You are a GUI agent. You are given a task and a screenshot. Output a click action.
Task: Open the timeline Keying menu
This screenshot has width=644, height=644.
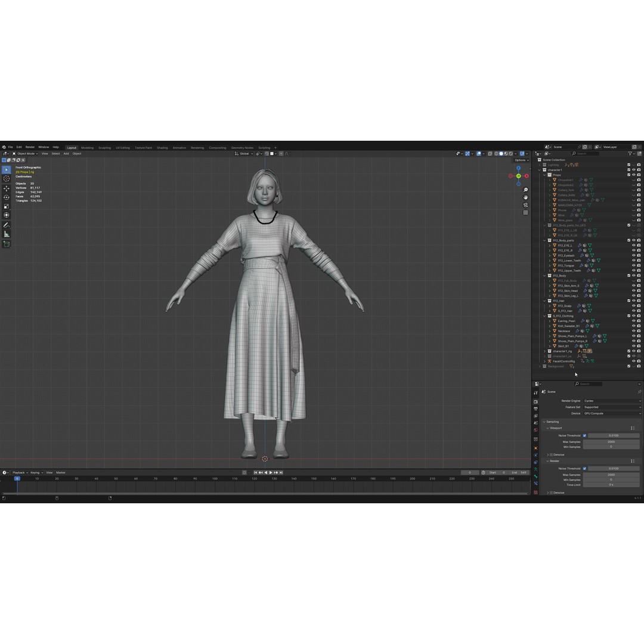[x=36, y=473]
